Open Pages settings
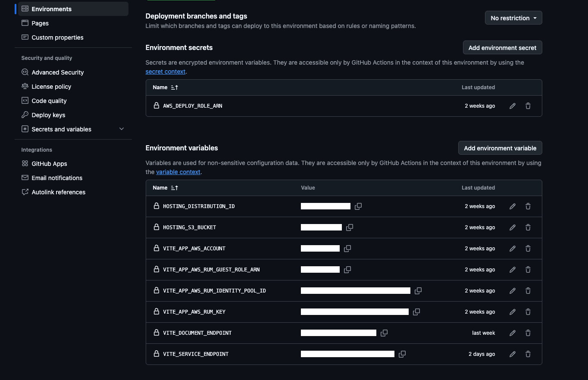The width and height of the screenshot is (588, 380). [x=73, y=23]
